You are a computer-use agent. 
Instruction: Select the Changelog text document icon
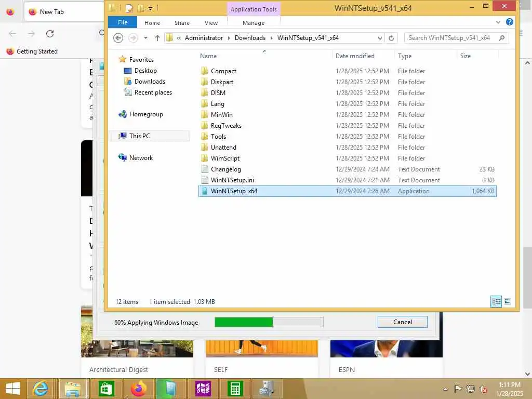point(205,169)
